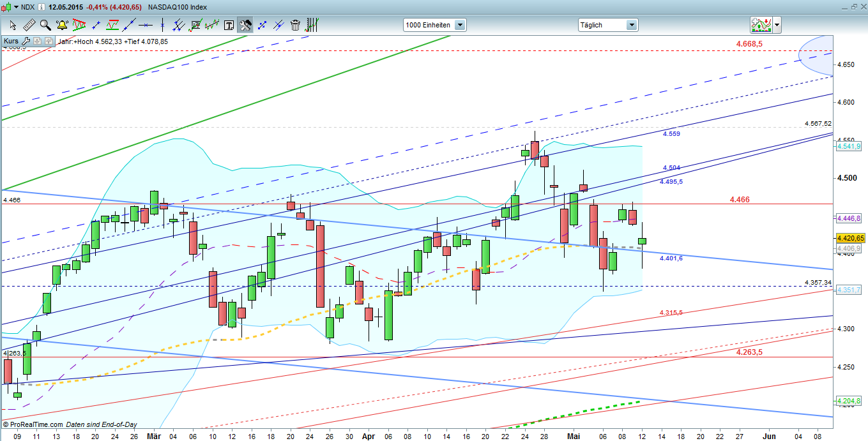868x441 pixels.
Task: Click the 4.357,34 horizontal level label
Action: point(818,282)
